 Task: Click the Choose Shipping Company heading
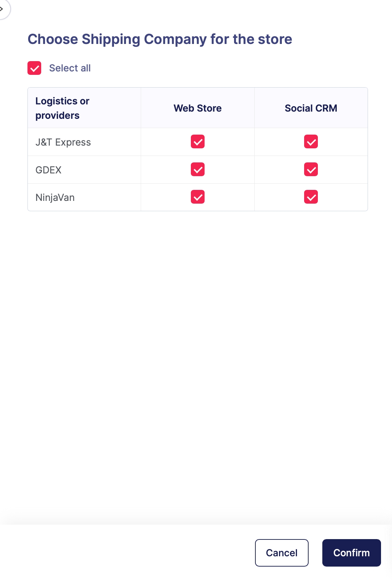pyautogui.click(x=160, y=39)
